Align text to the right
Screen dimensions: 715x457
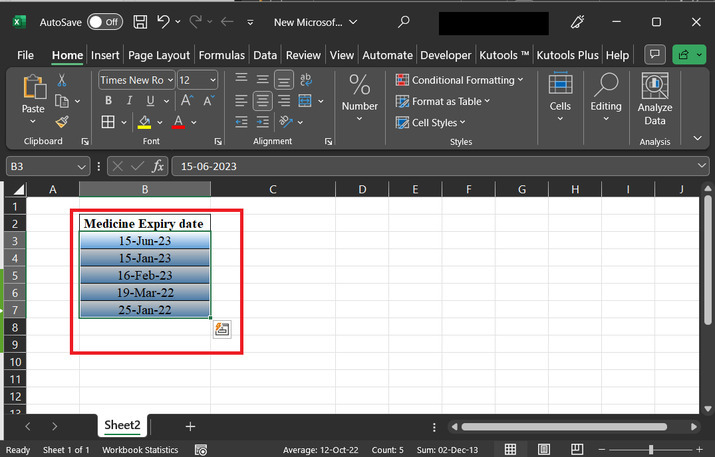(x=284, y=101)
